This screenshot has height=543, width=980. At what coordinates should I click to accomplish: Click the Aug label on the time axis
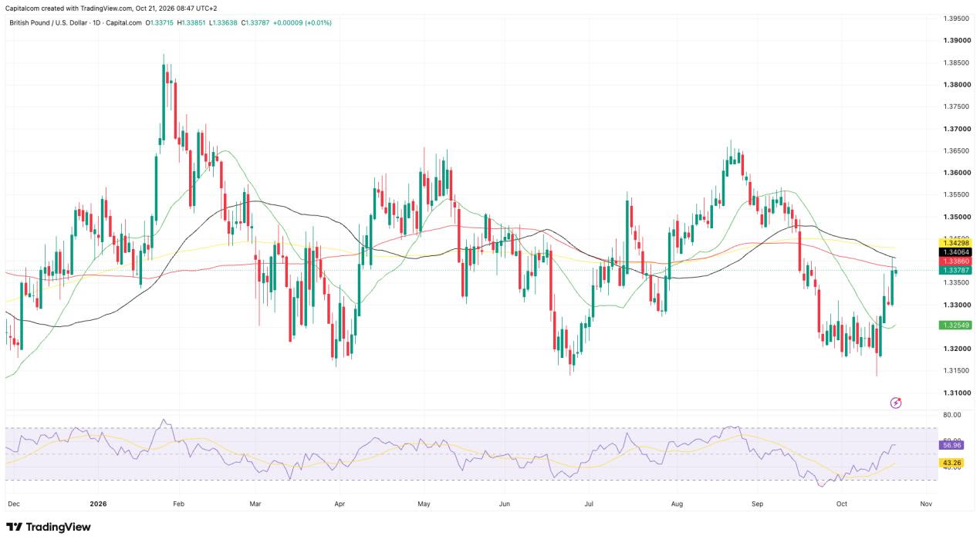678,504
